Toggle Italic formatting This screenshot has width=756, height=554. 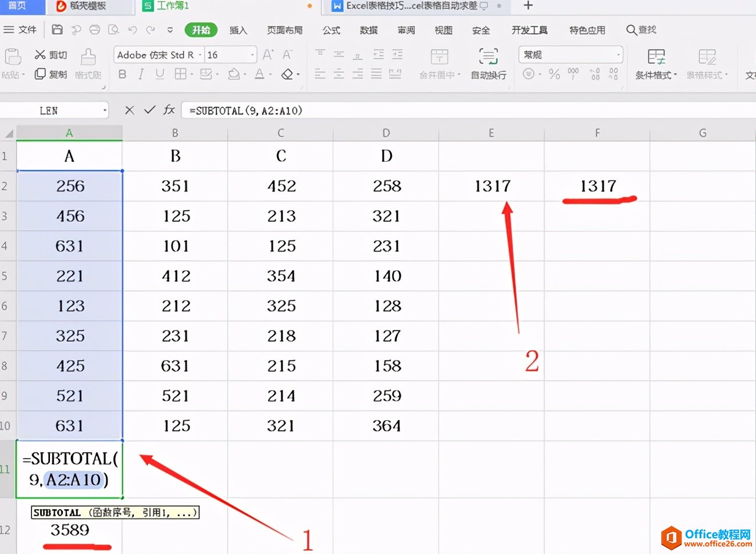tap(141, 74)
